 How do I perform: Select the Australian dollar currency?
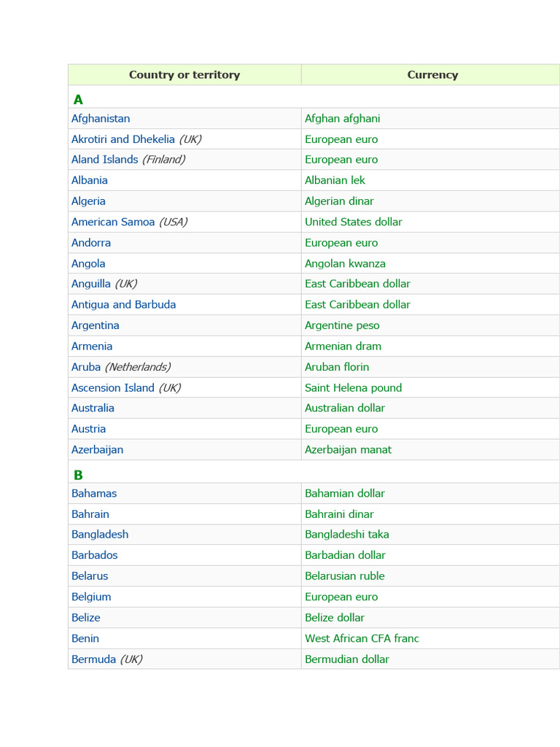[x=345, y=409]
